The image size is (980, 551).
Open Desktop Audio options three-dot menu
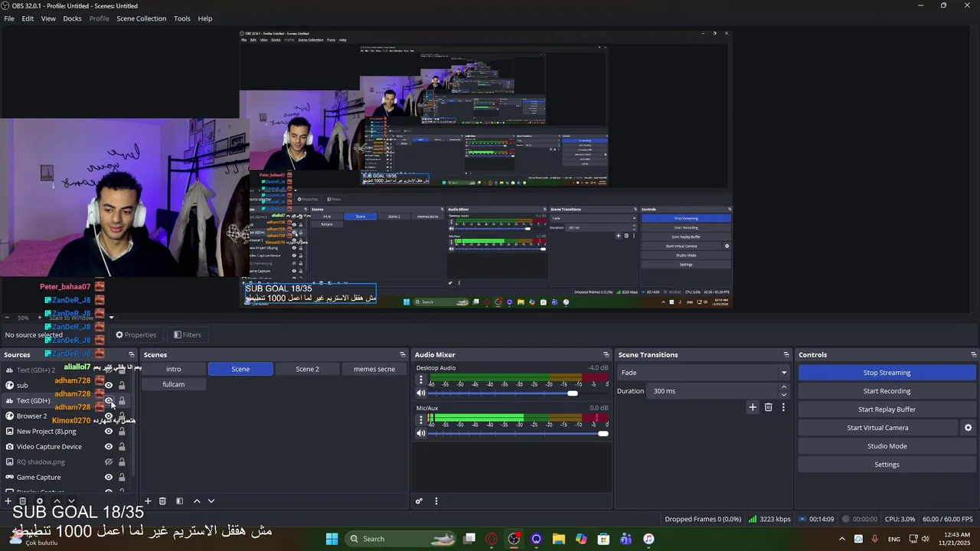point(420,380)
